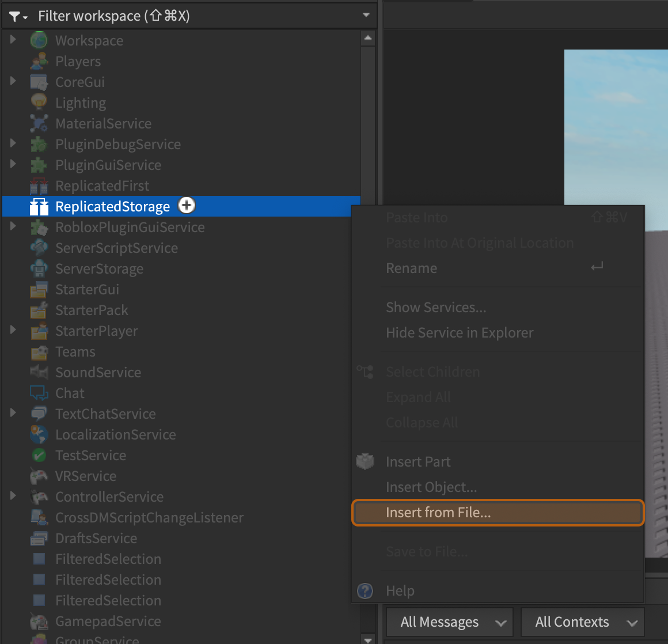668x644 pixels.
Task: Choose Hide Service in Explorer
Action: [460, 333]
